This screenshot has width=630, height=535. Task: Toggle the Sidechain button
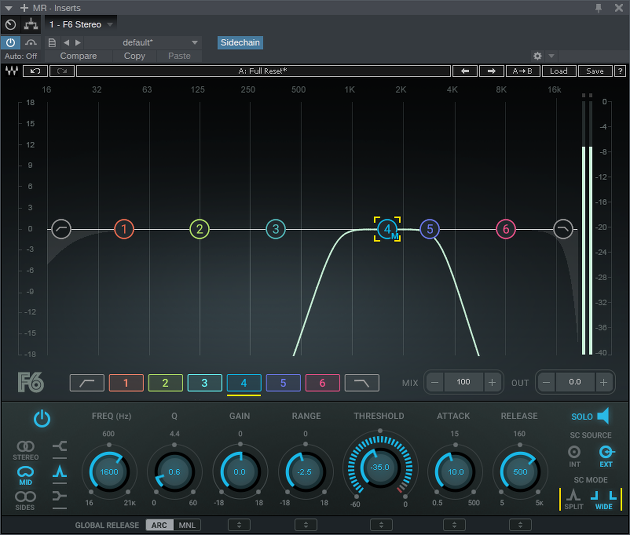click(240, 43)
